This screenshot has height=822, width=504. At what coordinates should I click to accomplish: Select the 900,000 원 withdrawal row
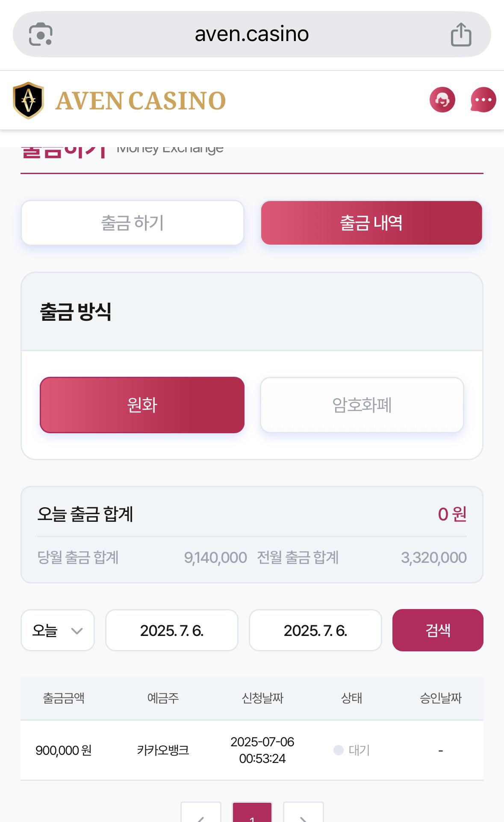252,750
